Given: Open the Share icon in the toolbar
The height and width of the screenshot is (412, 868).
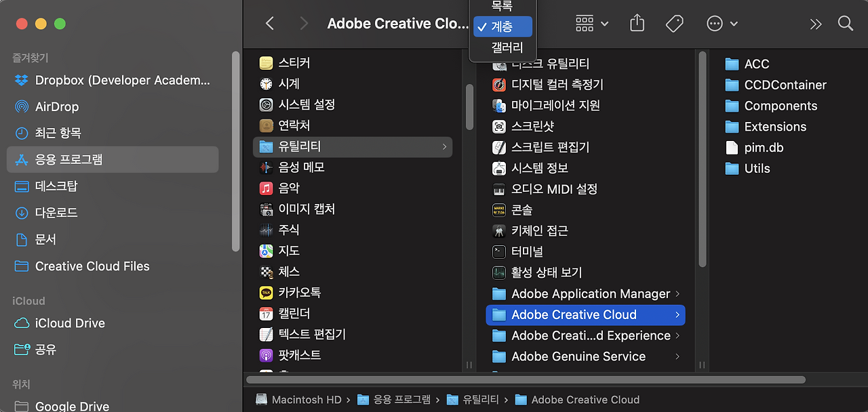Looking at the screenshot, I should click(x=636, y=23).
